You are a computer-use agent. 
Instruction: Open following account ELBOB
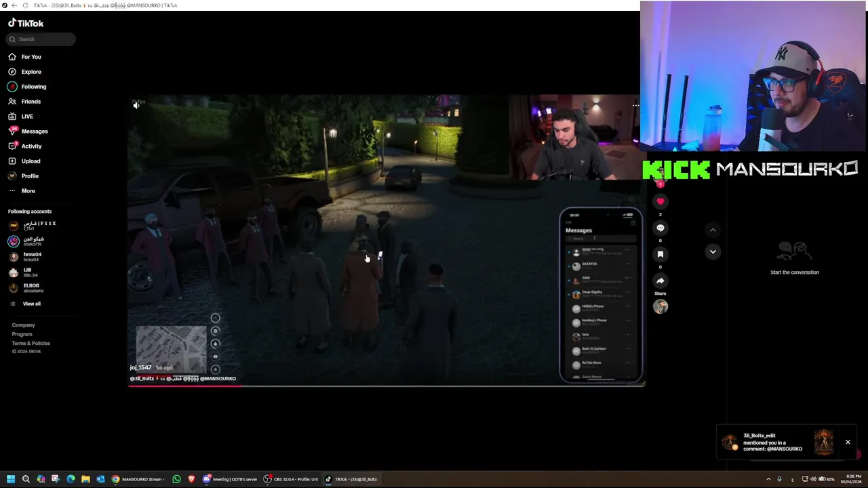click(x=26, y=288)
